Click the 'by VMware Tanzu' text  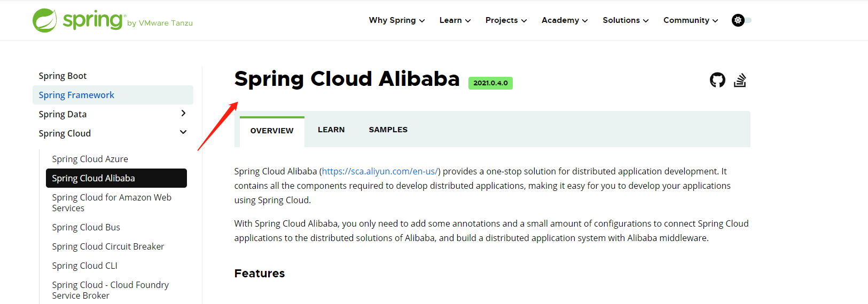(160, 23)
